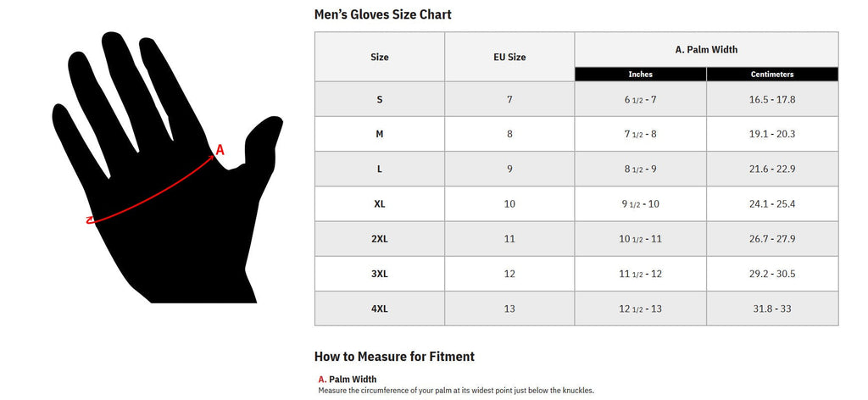Click the How to Measure for Fitment heading
The image size is (868, 400).
[x=394, y=356]
